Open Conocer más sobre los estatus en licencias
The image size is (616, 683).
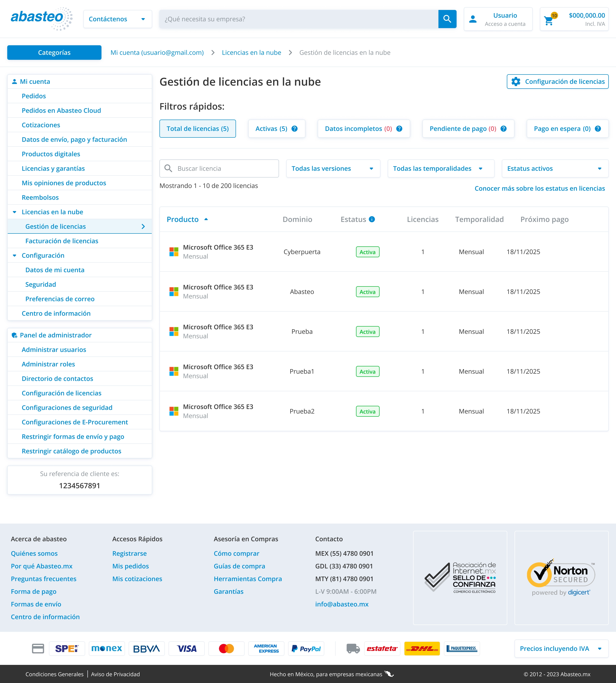[539, 188]
